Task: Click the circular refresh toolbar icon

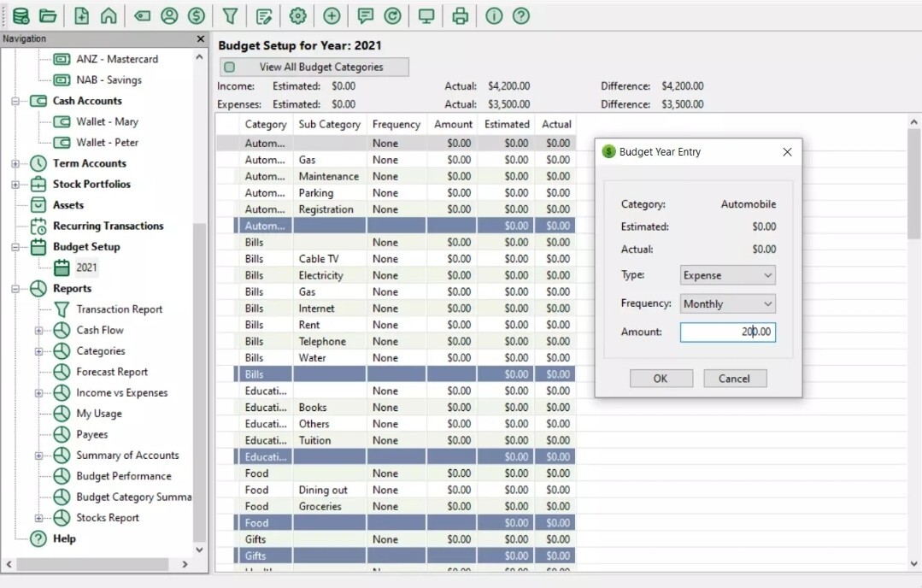Action: coord(393,16)
